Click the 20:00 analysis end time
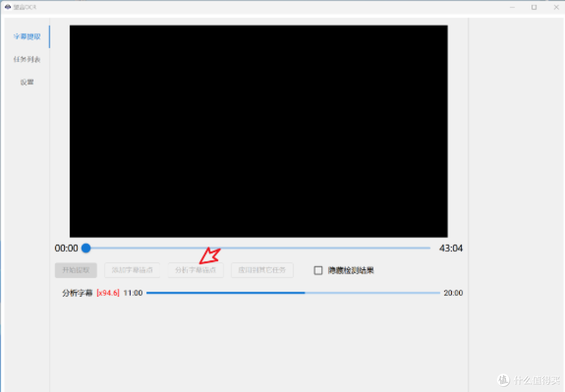The width and height of the screenshot is (565, 392). [x=453, y=293]
